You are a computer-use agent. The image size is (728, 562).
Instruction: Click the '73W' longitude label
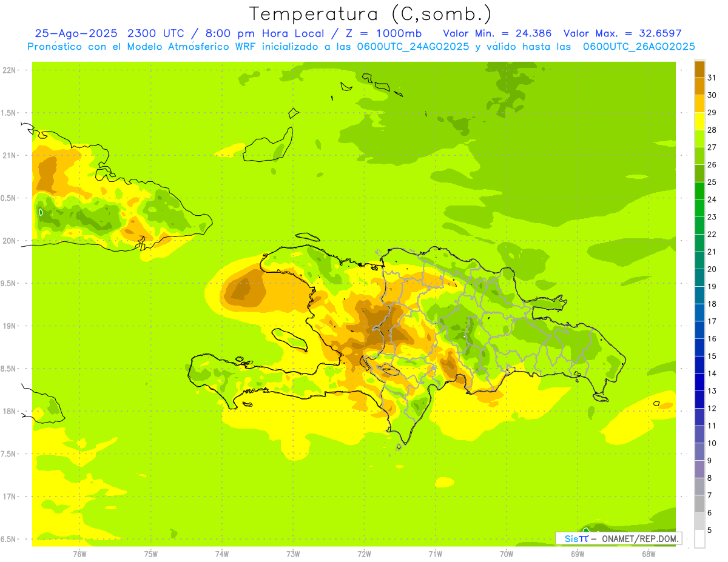coord(293,554)
